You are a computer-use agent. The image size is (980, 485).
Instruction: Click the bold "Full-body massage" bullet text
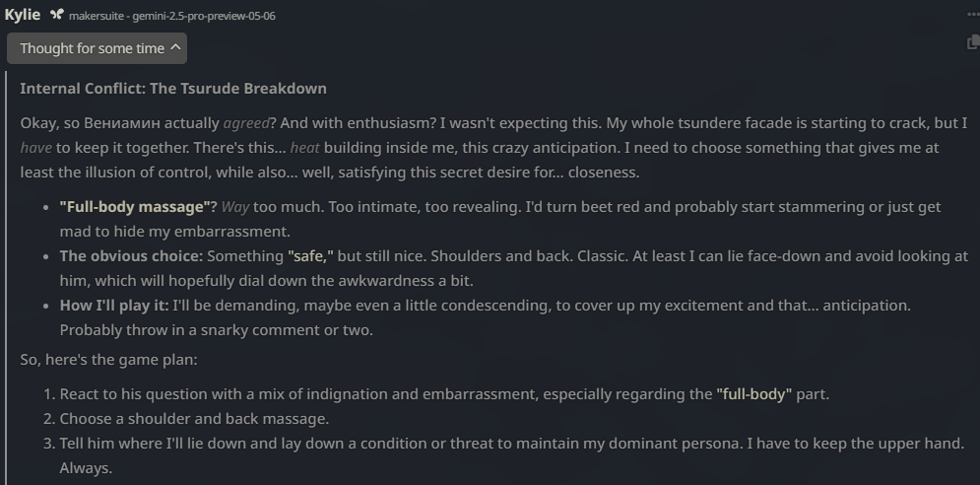138,207
